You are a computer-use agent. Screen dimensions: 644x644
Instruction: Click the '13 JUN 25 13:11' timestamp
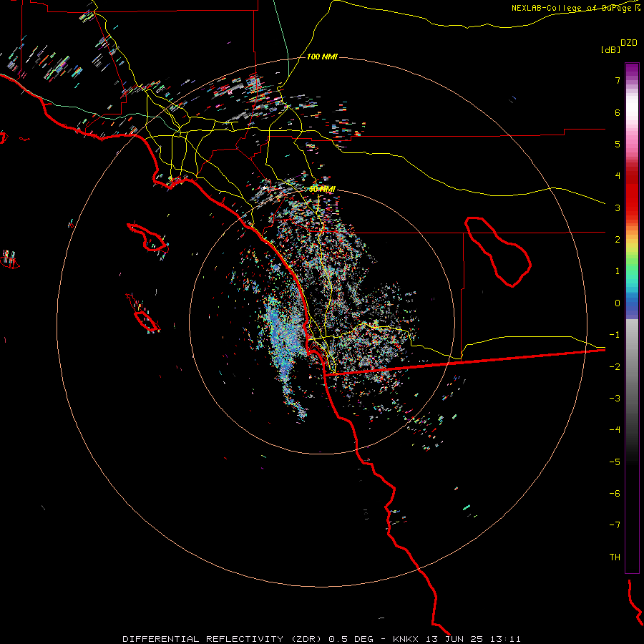[x=473, y=639]
